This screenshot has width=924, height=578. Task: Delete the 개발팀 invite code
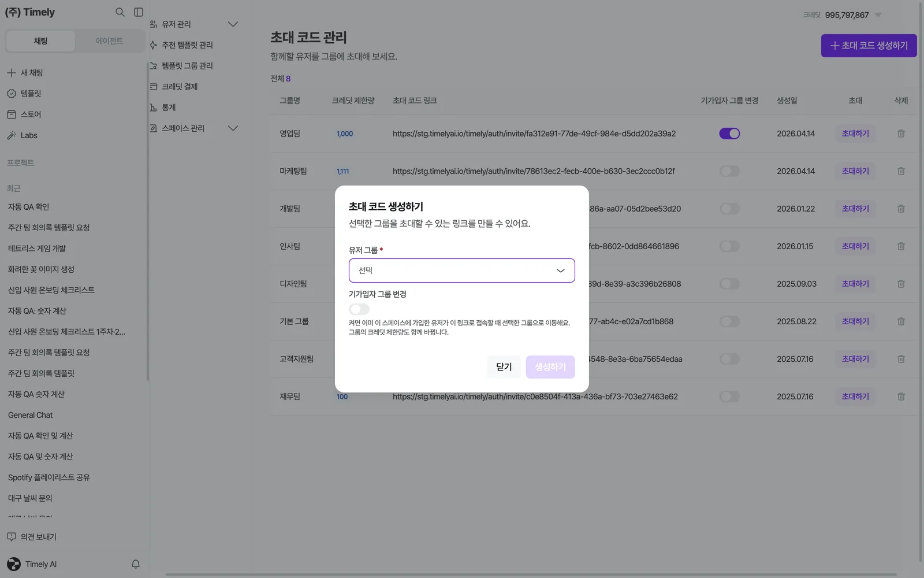point(901,209)
